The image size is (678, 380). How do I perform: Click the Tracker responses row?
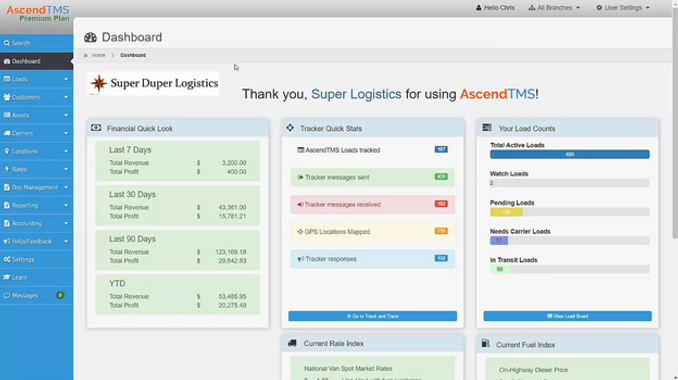372,259
